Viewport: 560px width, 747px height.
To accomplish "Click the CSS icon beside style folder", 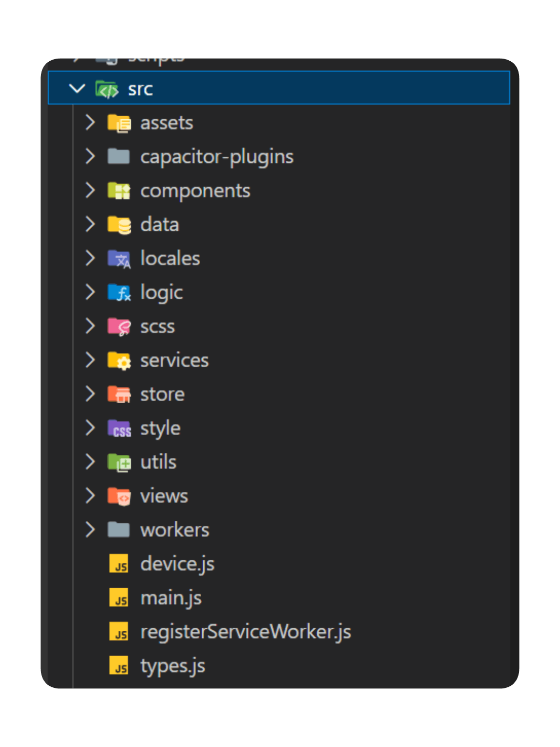I will (x=119, y=428).
